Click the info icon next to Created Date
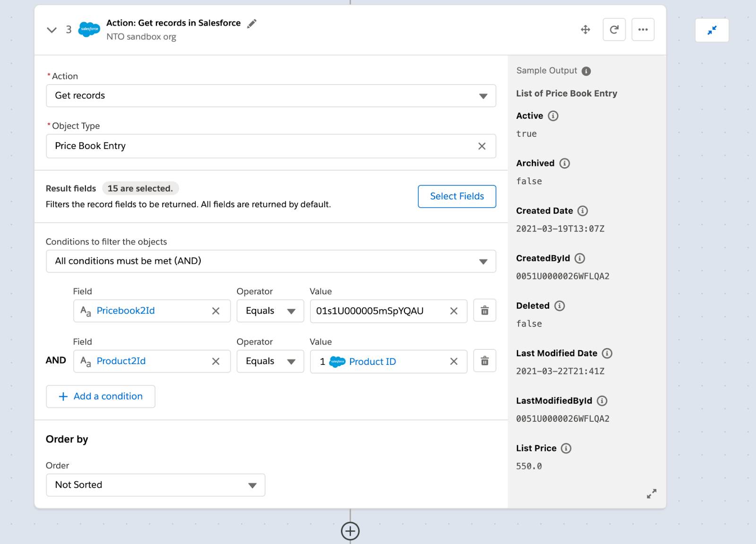756x544 pixels. tap(583, 211)
